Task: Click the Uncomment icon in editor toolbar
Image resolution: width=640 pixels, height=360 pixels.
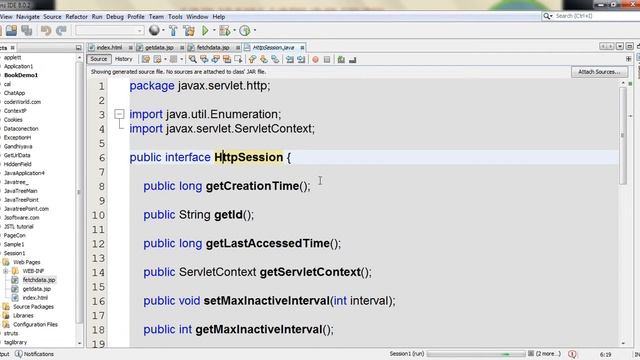Action: 353,60
